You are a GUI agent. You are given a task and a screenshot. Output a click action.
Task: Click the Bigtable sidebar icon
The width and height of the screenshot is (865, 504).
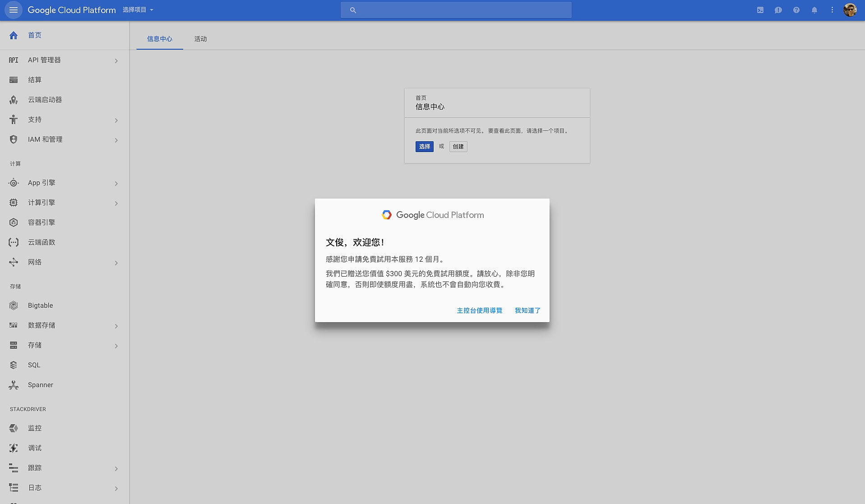tap(14, 305)
